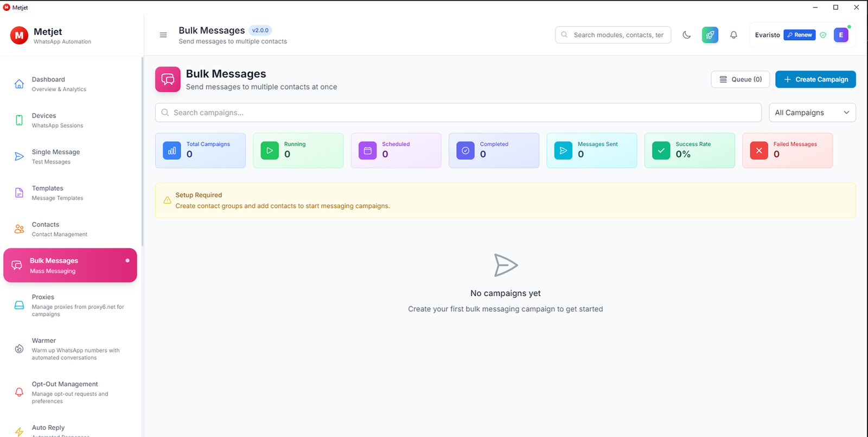The height and width of the screenshot is (437, 868).
Task: Click the Contacts people icon
Action: 19,229
